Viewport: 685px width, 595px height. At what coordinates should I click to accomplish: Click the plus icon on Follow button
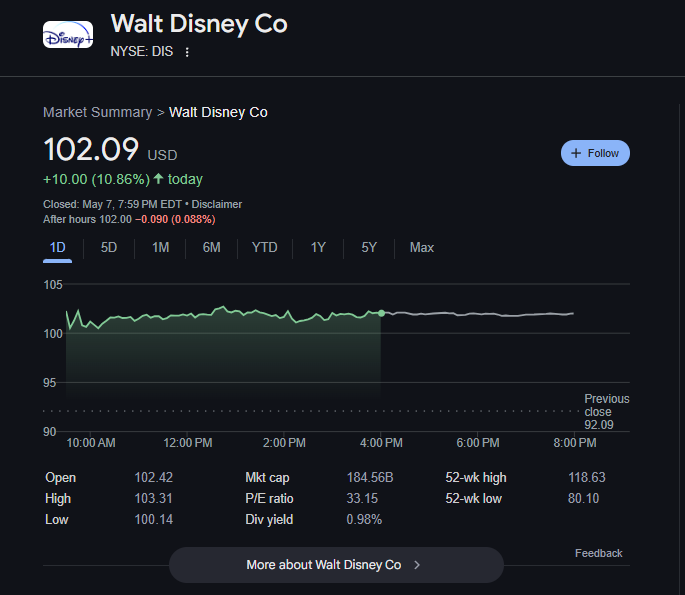[x=576, y=153]
